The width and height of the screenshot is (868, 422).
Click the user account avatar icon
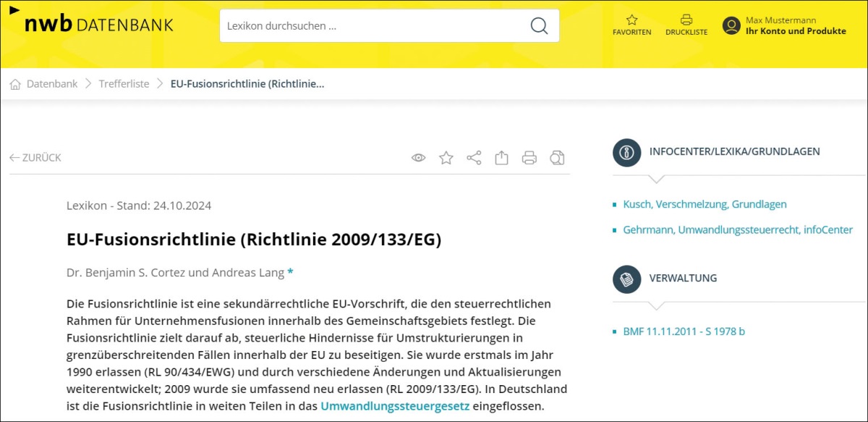click(x=731, y=26)
